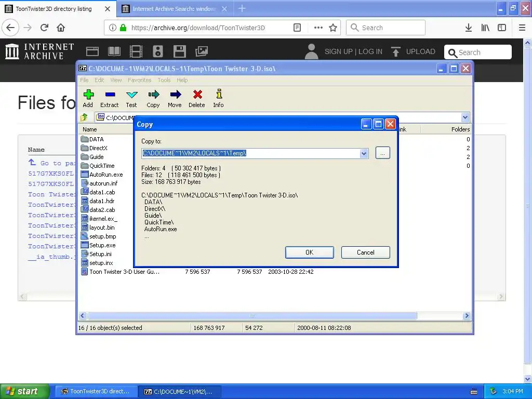This screenshot has height=399, width=532.
Task: Expand the Copy to path dropdown
Action: pos(364,153)
